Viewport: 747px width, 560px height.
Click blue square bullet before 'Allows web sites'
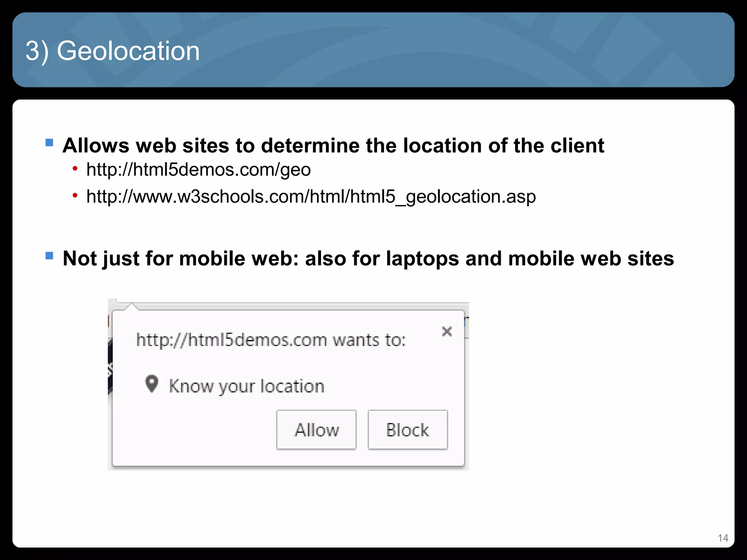(x=49, y=143)
